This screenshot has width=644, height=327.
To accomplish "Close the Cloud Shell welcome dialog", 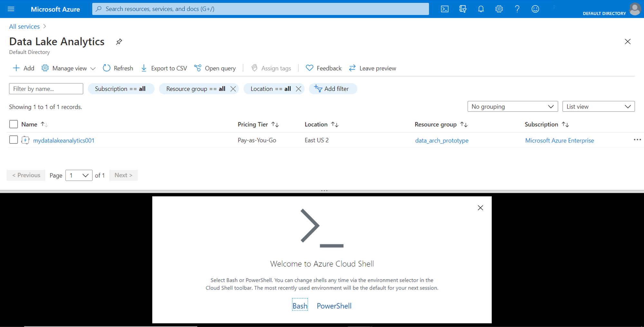I will point(480,208).
